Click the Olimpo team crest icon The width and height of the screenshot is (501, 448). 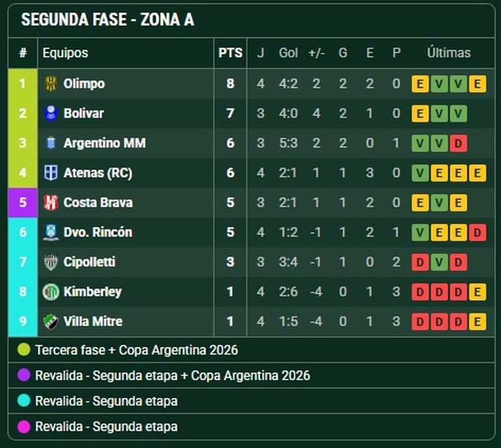(51, 84)
